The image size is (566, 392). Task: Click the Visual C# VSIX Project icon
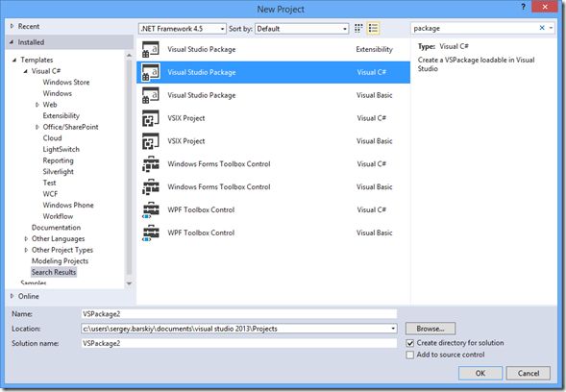coord(151,118)
